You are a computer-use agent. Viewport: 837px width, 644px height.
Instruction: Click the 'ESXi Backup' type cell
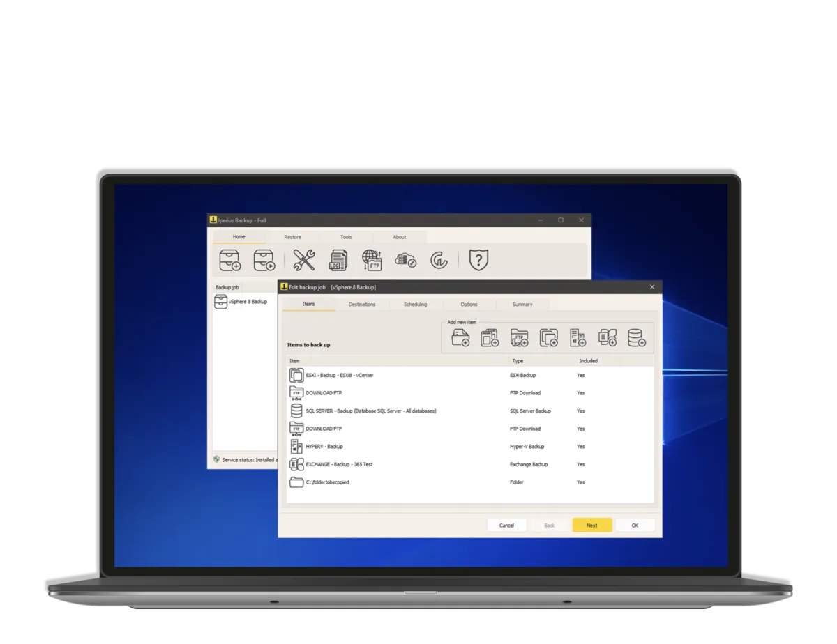point(523,375)
